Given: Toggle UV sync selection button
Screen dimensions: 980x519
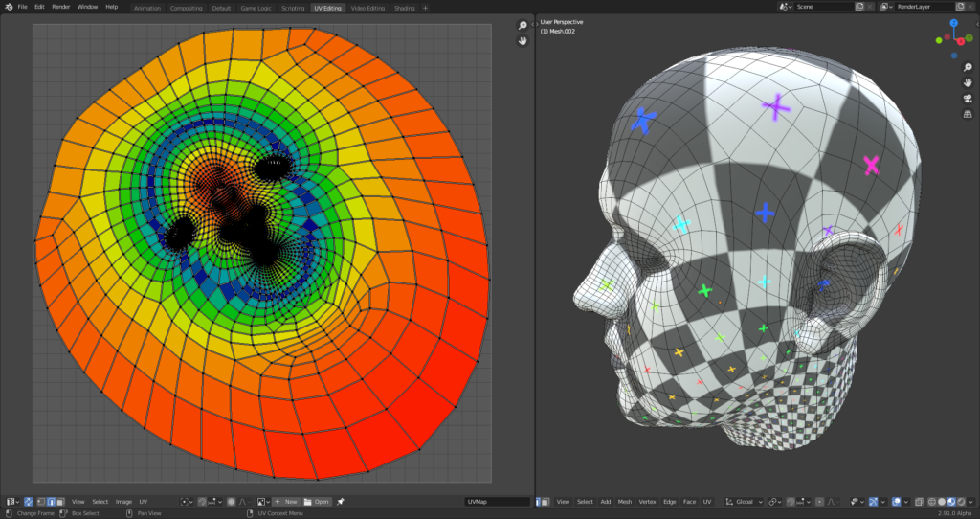Looking at the screenshot, I should [x=29, y=502].
